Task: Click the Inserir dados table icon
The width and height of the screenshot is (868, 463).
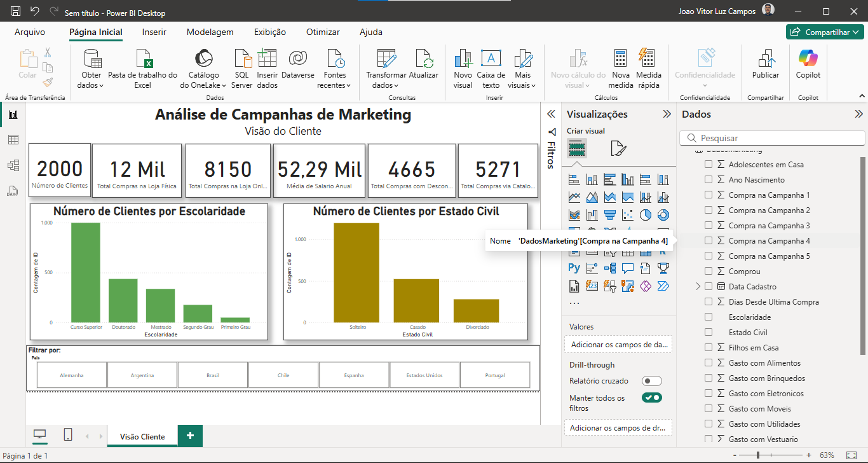Action: [x=267, y=59]
